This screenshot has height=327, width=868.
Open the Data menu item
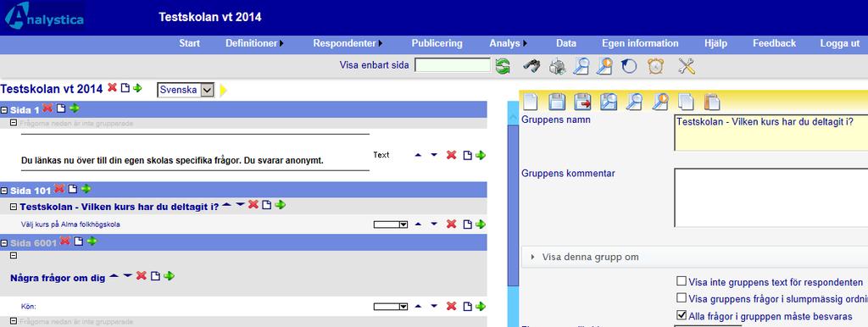coord(565,43)
